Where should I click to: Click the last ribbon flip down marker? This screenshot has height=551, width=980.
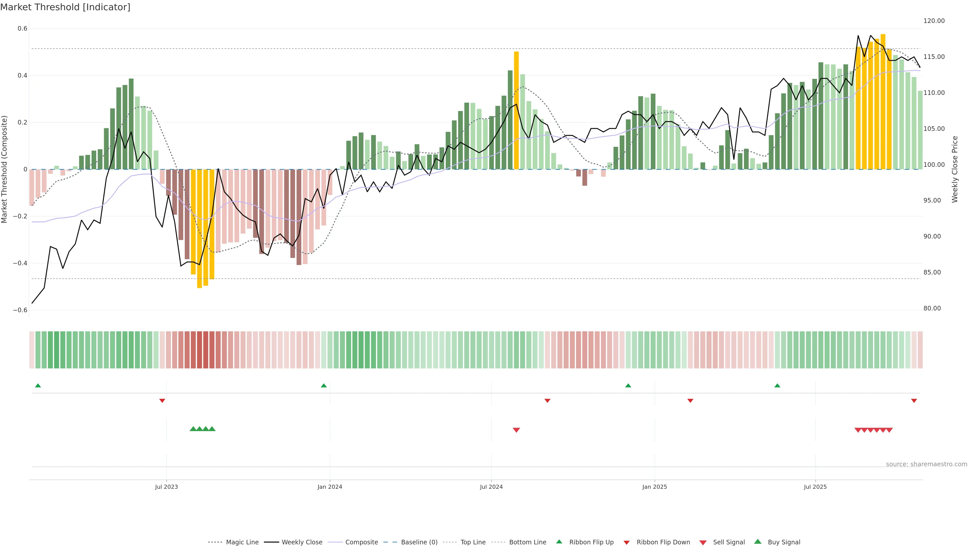coord(914,401)
